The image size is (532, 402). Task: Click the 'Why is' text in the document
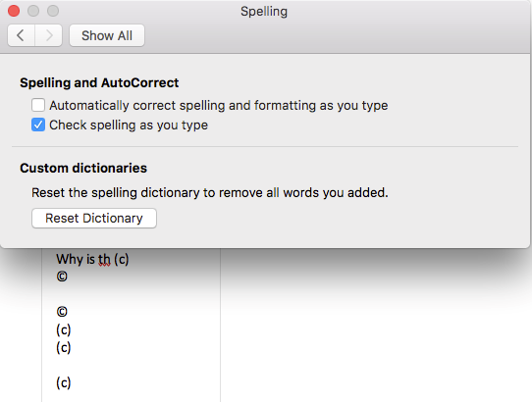(x=76, y=260)
